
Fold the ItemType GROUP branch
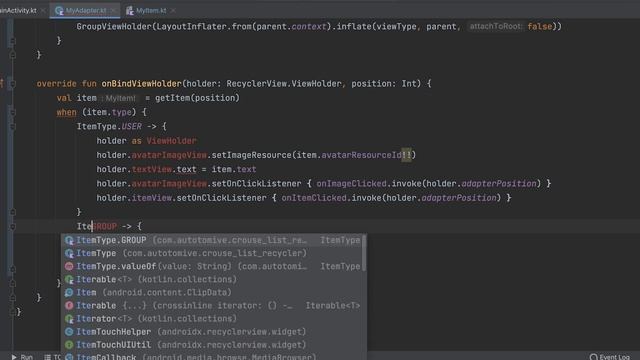pyautogui.click(x=13, y=227)
